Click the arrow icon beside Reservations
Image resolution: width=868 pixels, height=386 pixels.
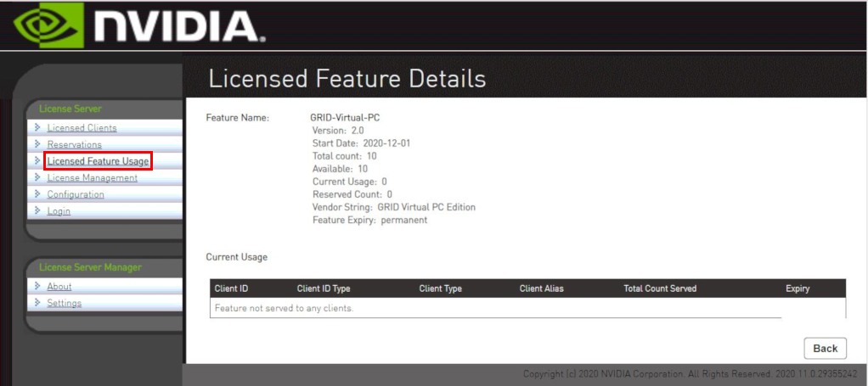click(37, 144)
